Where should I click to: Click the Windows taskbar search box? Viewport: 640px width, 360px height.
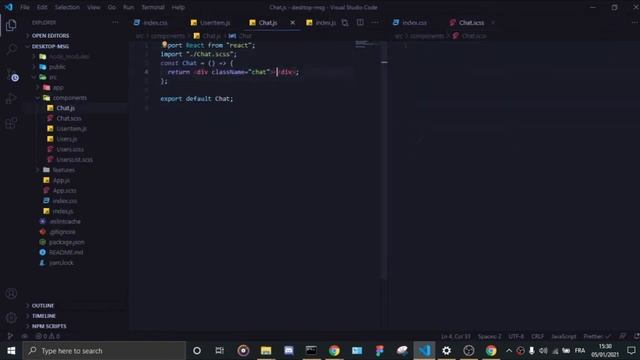104,351
